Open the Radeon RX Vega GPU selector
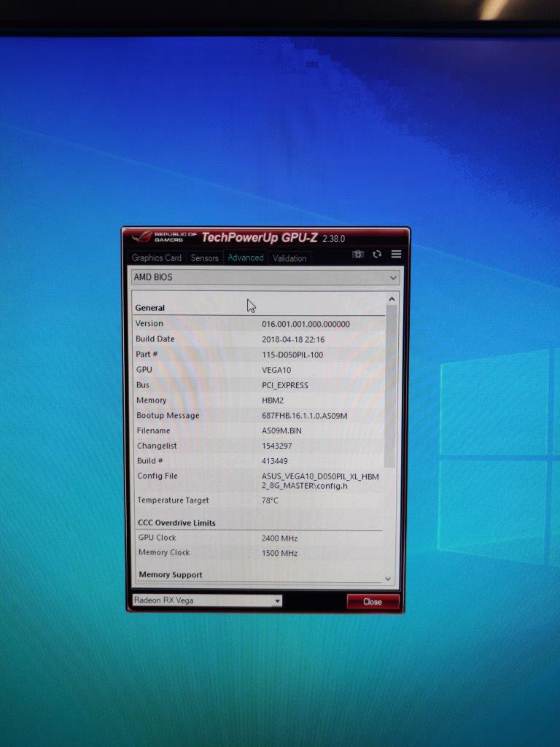This screenshot has width=560, height=747. pos(206,601)
